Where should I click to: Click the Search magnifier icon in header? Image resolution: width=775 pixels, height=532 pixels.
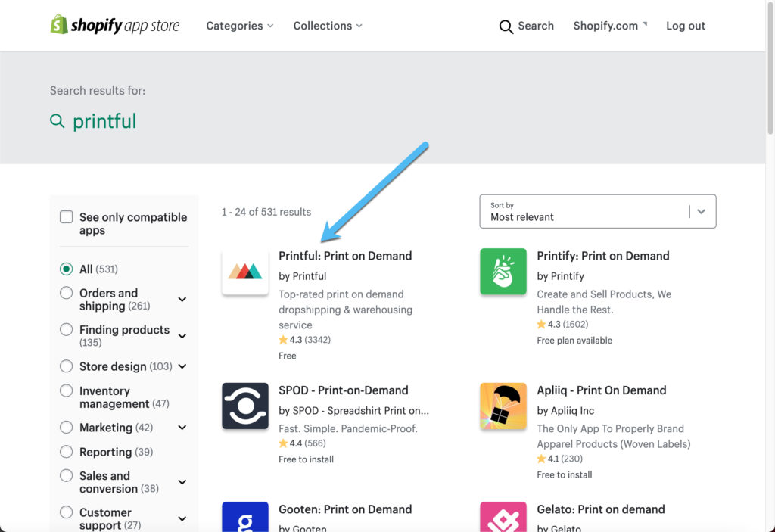(506, 26)
